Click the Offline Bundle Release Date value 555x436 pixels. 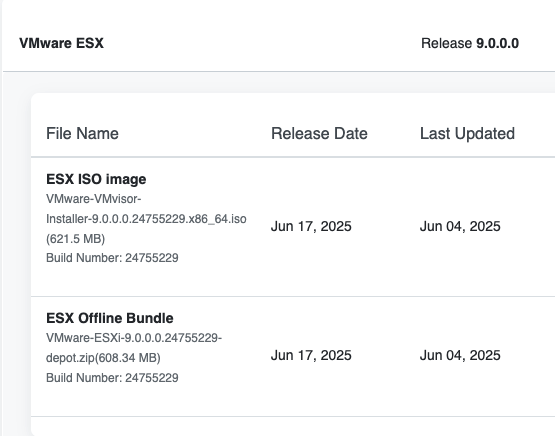311,355
